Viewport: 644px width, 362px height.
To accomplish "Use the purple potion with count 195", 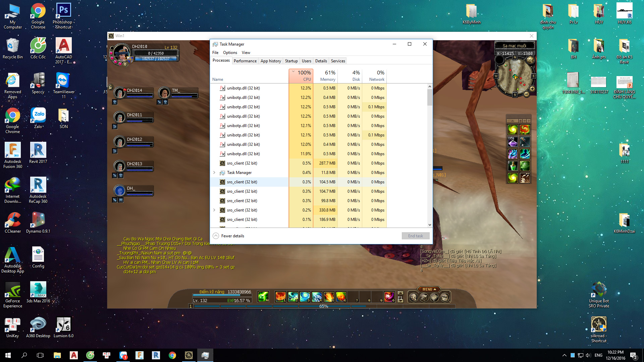I will tap(513, 142).
